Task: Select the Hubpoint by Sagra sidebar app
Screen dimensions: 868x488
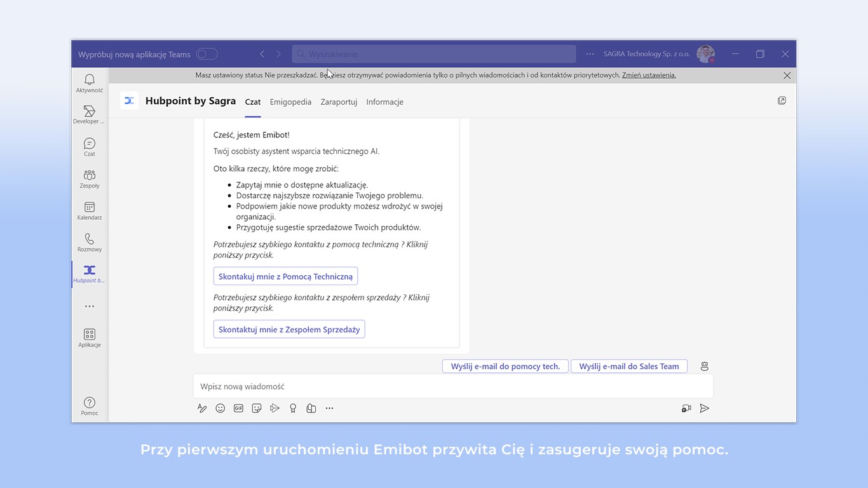Action: [90, 274]
